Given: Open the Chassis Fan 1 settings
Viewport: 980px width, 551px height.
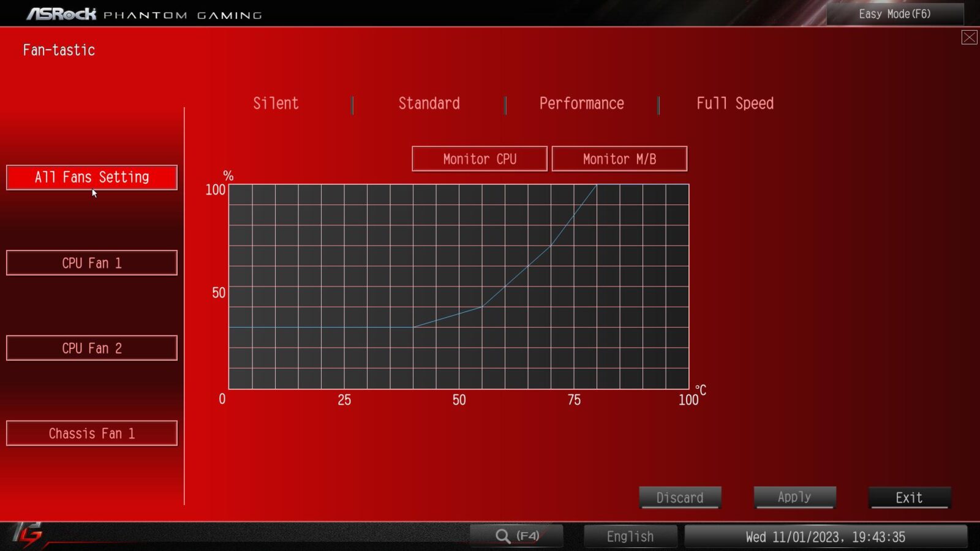Looking at the screenshot, I should coord(92,433).
